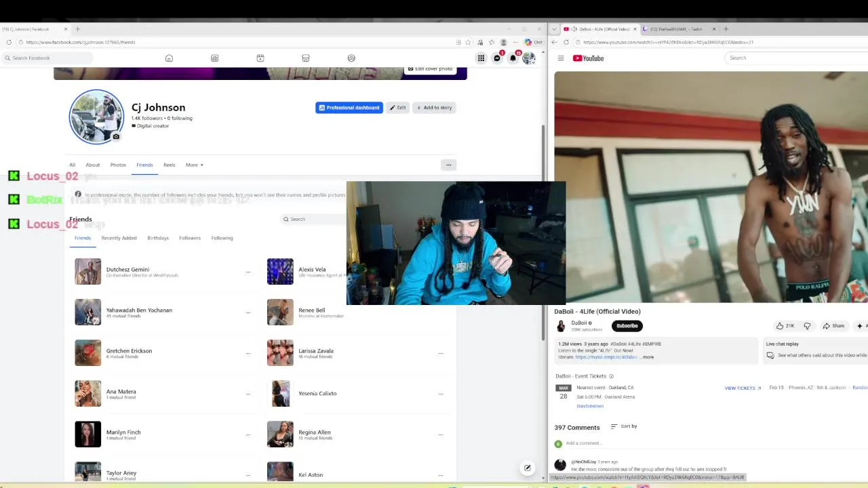
Task: Click Add to story button
Action: coord(434,108)
